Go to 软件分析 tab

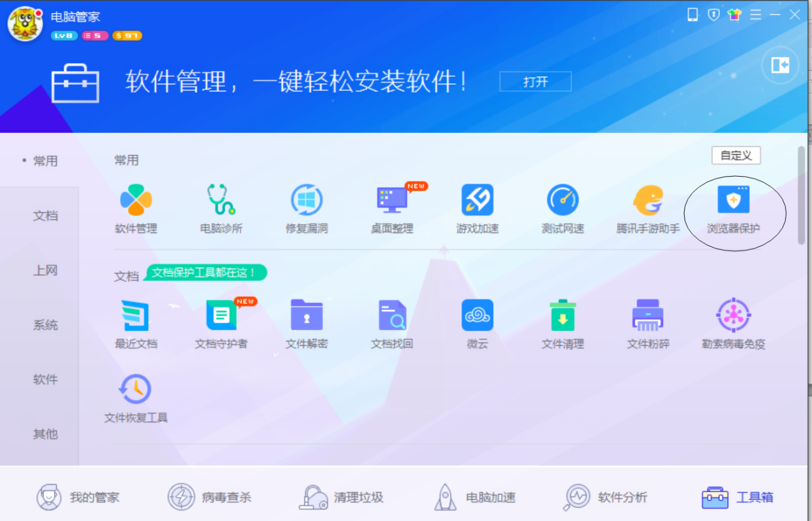(x=605, y=497)
